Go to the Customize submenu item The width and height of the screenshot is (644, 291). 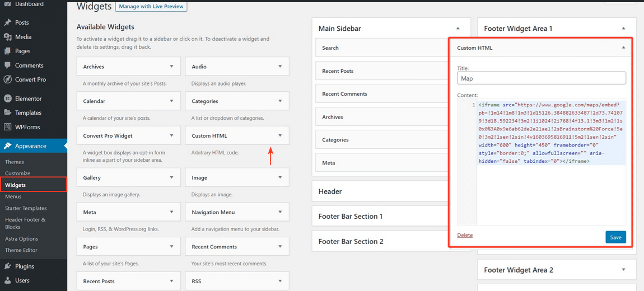tap(18, 173)
